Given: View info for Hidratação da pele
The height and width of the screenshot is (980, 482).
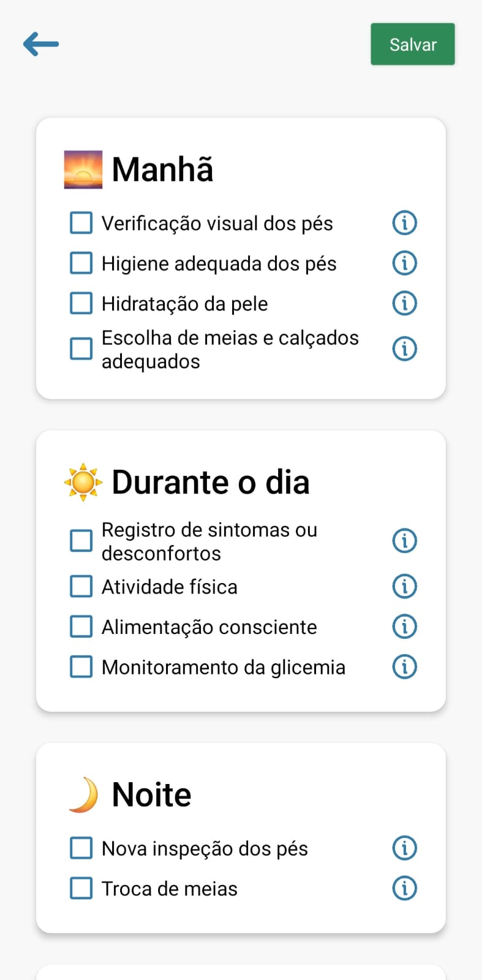Looking at the screenshot, I should point(404,303).
